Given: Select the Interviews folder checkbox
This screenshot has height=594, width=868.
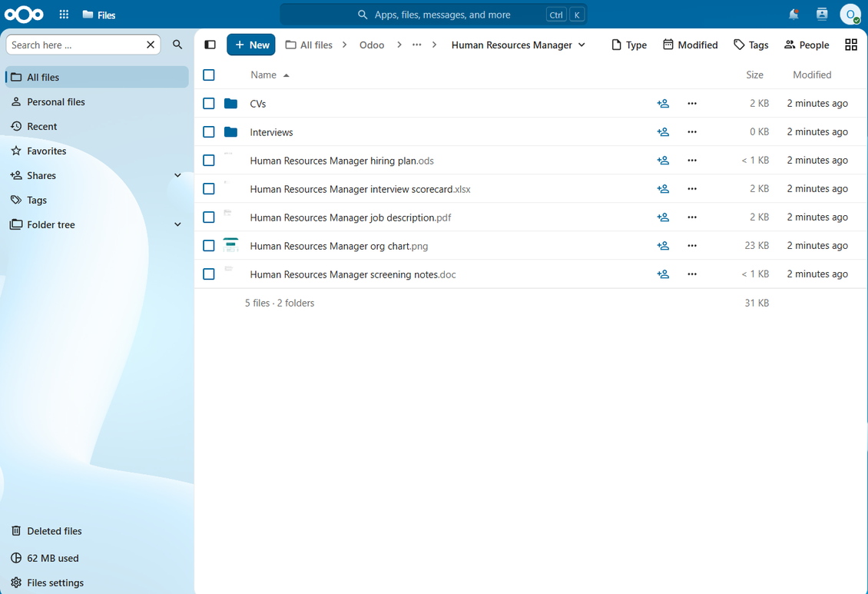Looking at the screenshot, I should pos(209,131).
